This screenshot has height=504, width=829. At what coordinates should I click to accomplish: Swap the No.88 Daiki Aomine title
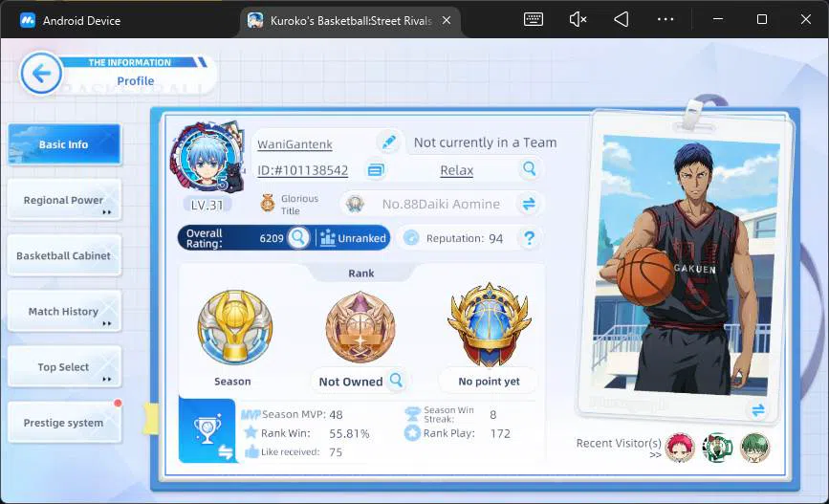(529, 204)
